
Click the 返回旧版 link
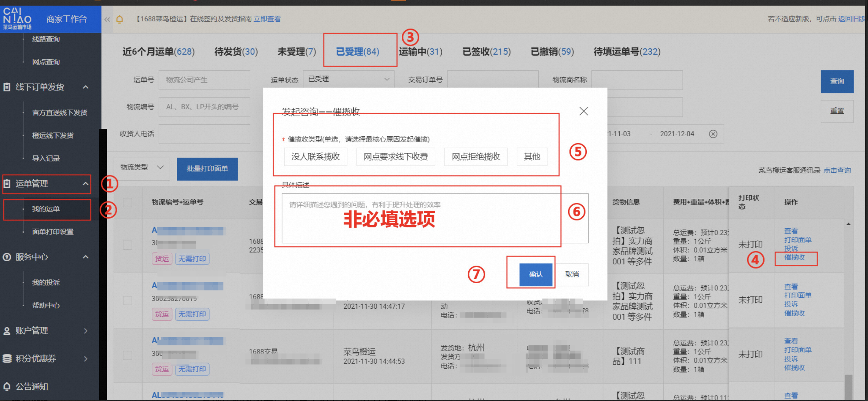click(x=852, y=19)
